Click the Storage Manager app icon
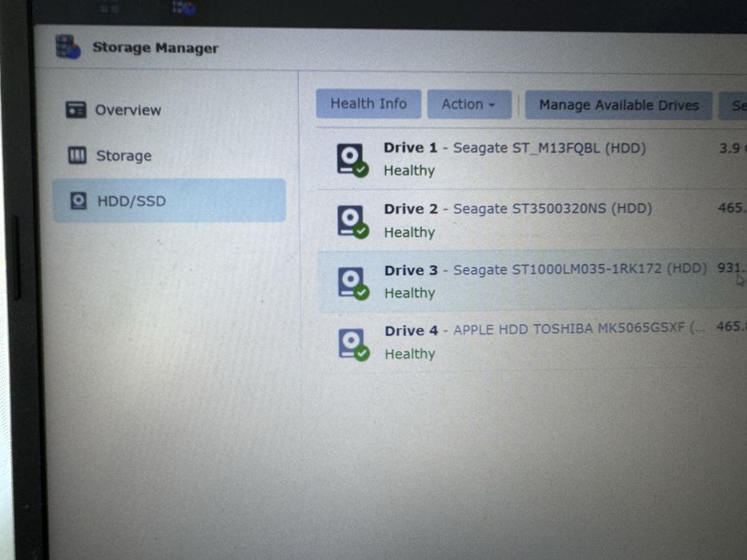 click(x=68, y=47)
